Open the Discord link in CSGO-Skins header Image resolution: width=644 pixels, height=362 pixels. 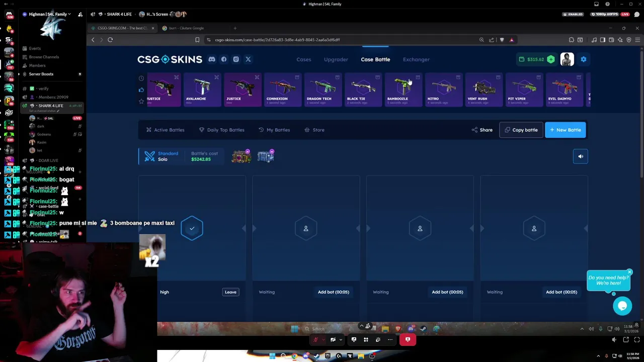pyautogui.click(x=212, y=59)
